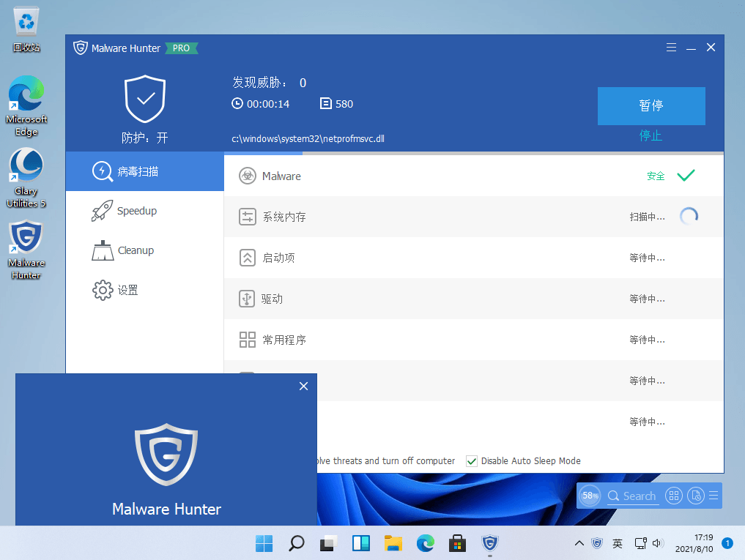Image resolution: width=745 pixels, height=560 pixels.
Task: Click the 停止 stop link
Action: 651,136
